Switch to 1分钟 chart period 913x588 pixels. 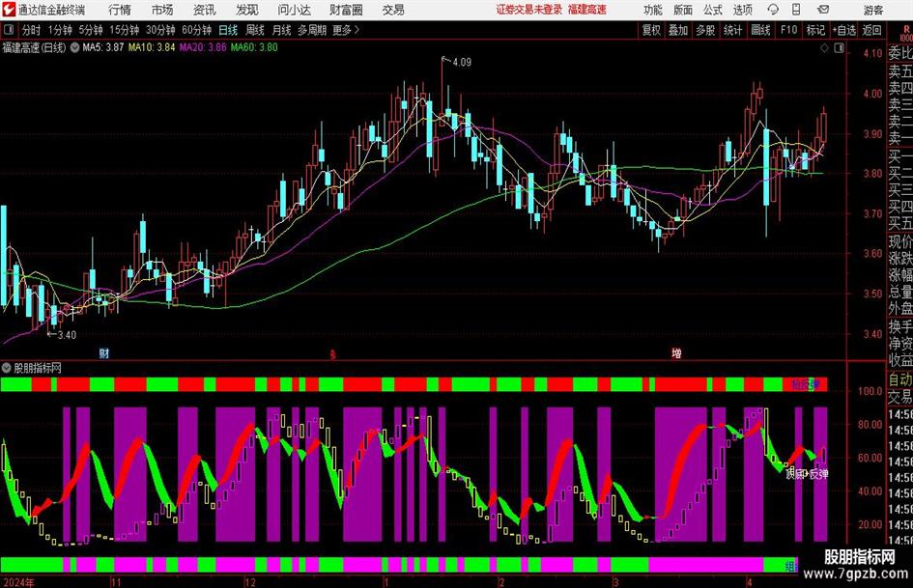(60, 30)
